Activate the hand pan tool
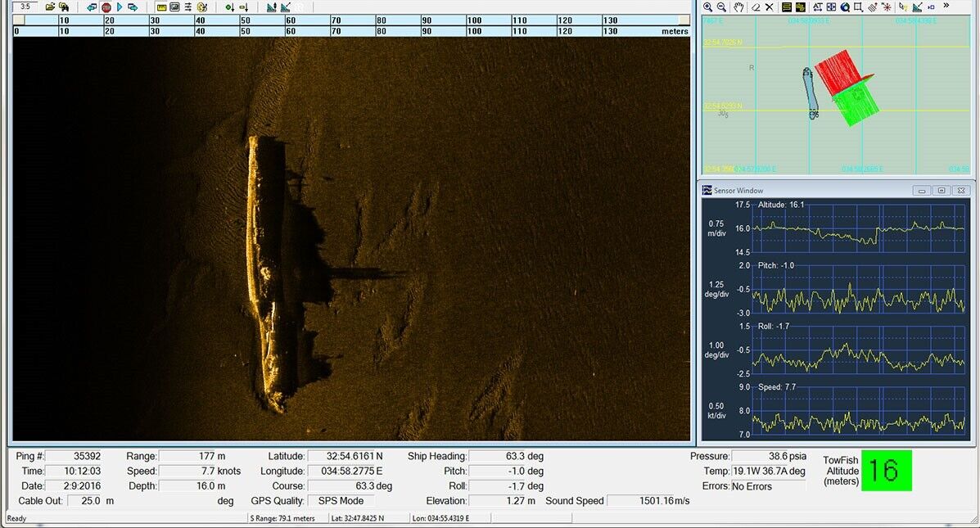This screenshot has height=528, width=980. 738,7
